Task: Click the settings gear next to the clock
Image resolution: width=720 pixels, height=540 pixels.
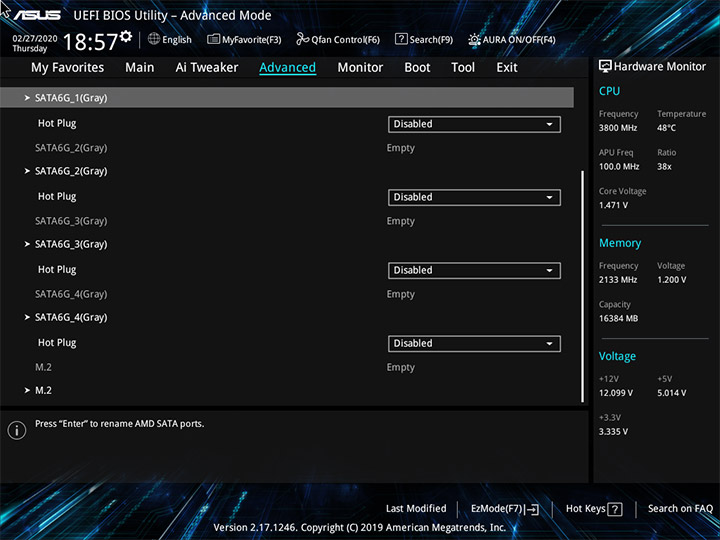Action: pos(125,36)
